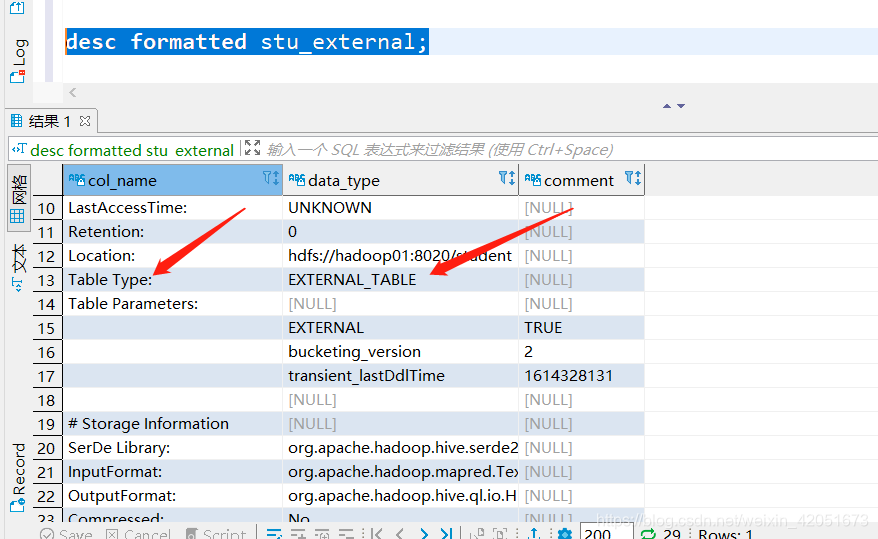Select the # Storage Information cell

(x=172, y=424)
